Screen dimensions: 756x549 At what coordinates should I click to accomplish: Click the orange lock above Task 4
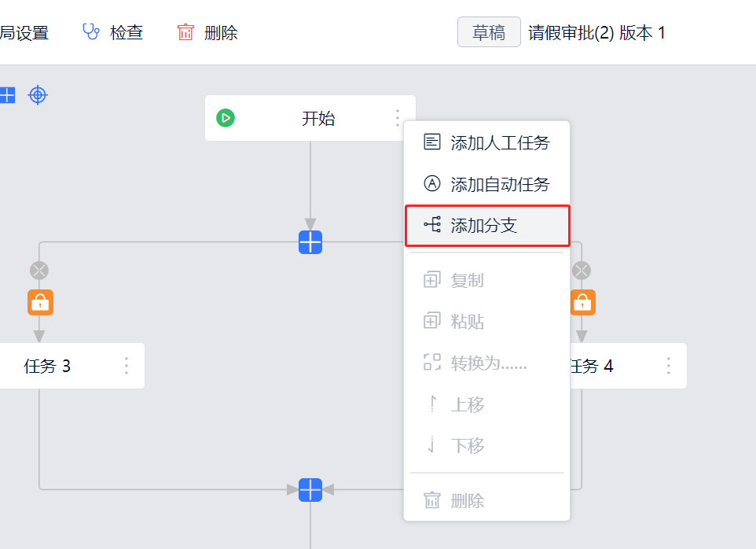[x=582, y=302]
